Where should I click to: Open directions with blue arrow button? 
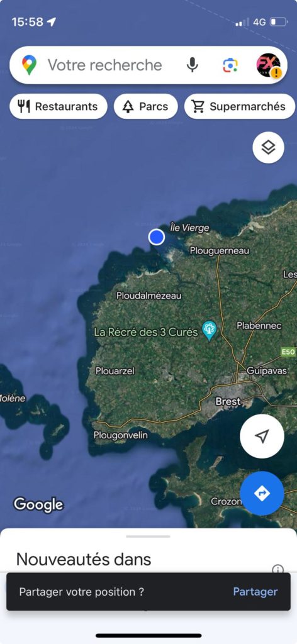coord(262,493)
